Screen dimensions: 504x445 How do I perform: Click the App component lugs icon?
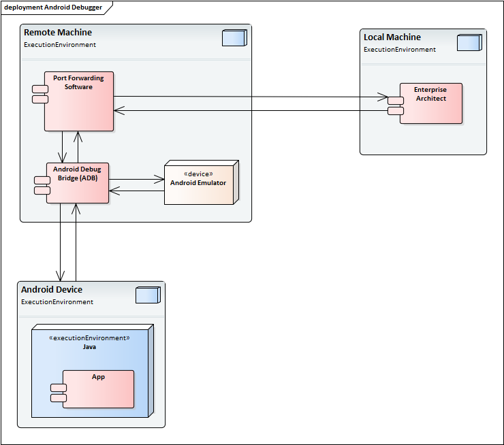(x=59, y=392)
